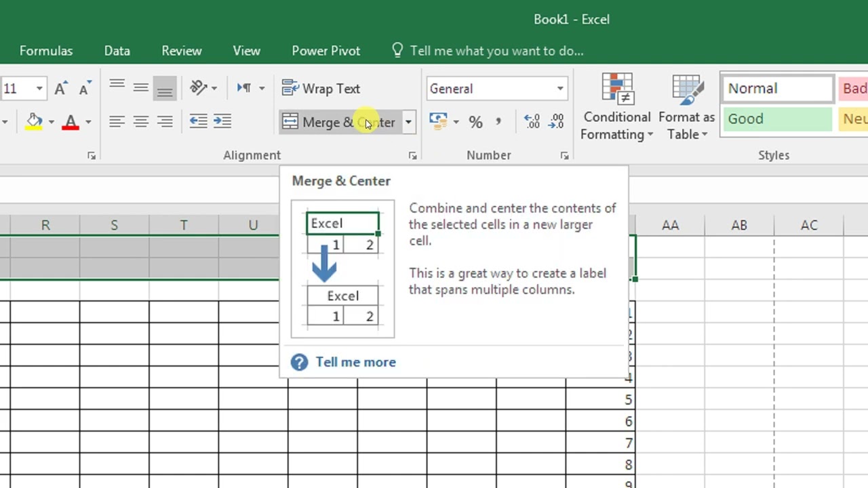868x488 pixels.
Task: Select column U header
Action: click(x=253, y=225)
